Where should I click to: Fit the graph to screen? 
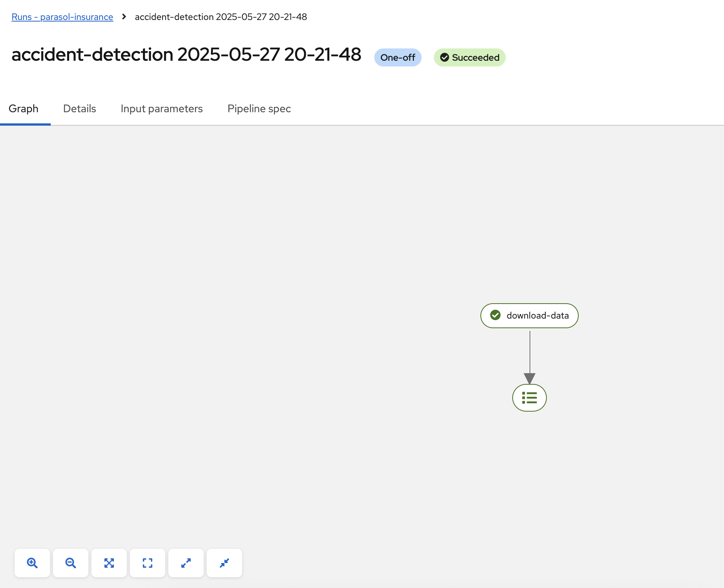click(109, 563)
